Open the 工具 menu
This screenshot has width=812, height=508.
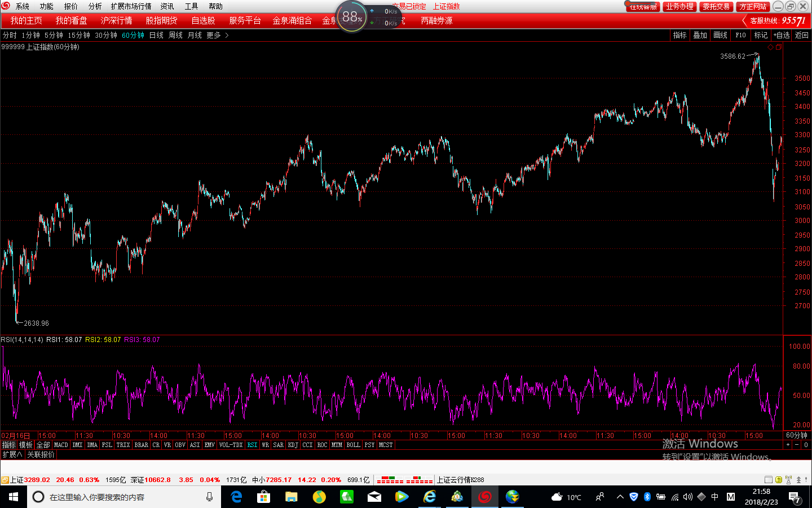(191, 6)
